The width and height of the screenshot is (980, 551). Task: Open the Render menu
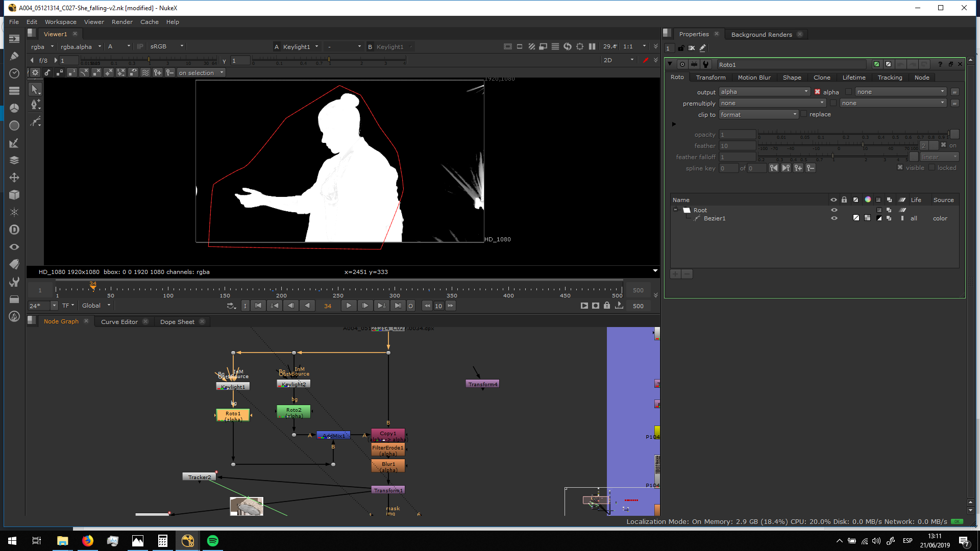tap(122, 22)
